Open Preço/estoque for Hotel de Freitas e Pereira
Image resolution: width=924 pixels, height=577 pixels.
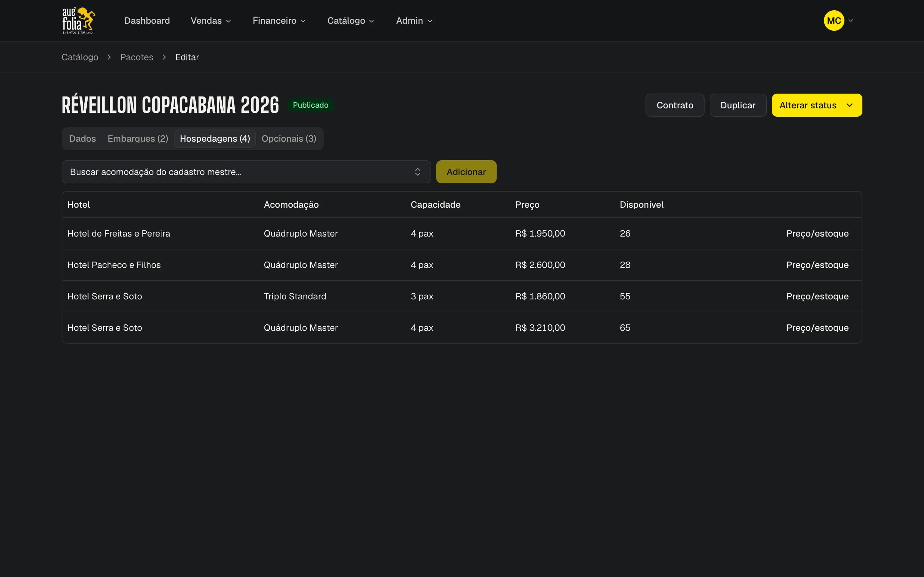pyautogui.click(x=817, y=234)
